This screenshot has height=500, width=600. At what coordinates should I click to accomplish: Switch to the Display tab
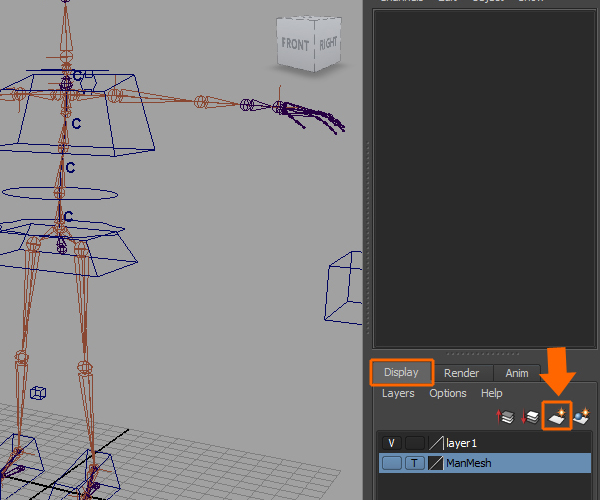click(x=401, y=372)
